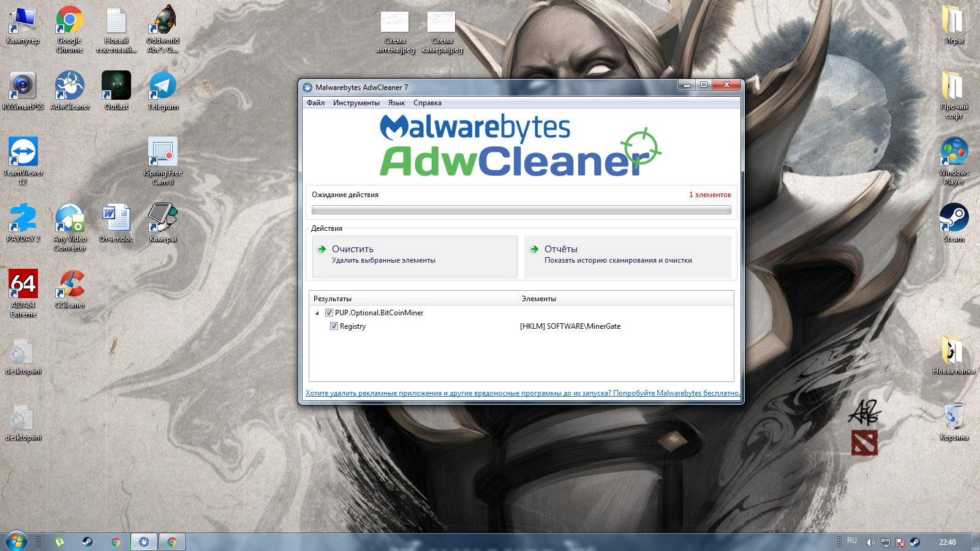The height and width of the screenshot is (551, 980).
Task: Select the Новый текстовый document icon
Action: pos(116,29)
